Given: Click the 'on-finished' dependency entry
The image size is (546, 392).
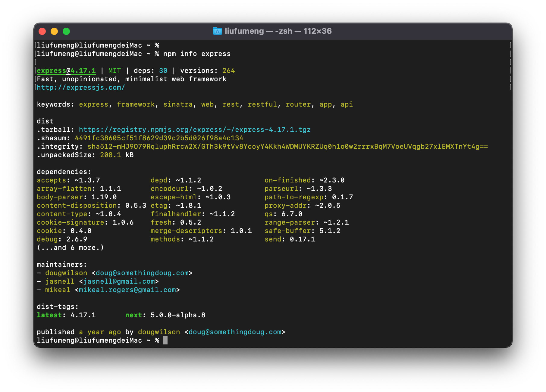Looking at the screenshot, I should click(304, 180).
